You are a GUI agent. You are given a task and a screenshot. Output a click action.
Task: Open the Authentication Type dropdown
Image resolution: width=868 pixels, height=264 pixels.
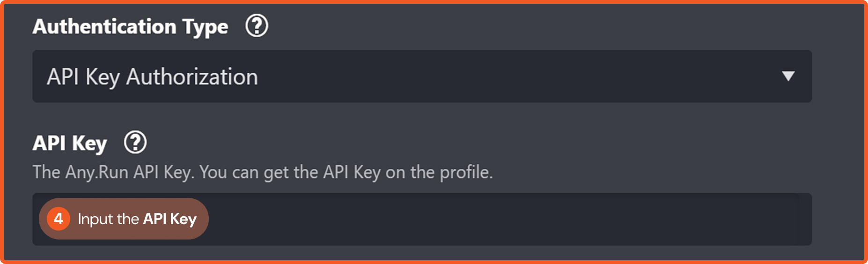tap(421, 76)
